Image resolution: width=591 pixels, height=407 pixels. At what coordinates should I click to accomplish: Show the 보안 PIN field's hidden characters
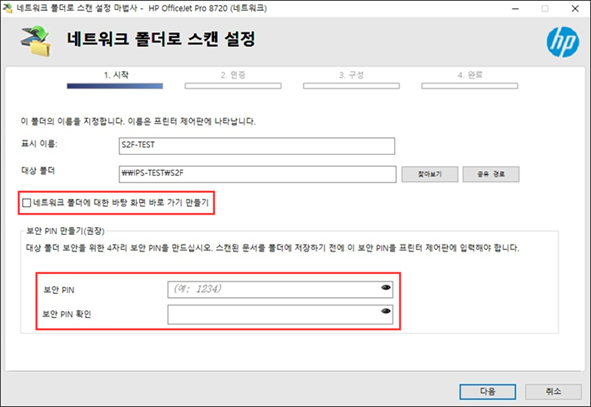(386, 288)
